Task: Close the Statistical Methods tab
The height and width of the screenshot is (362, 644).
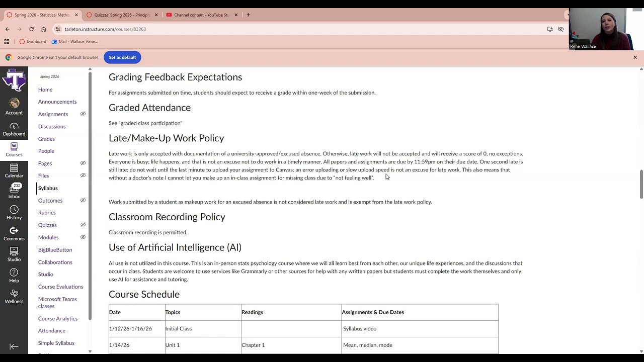Action: [76, 15]
